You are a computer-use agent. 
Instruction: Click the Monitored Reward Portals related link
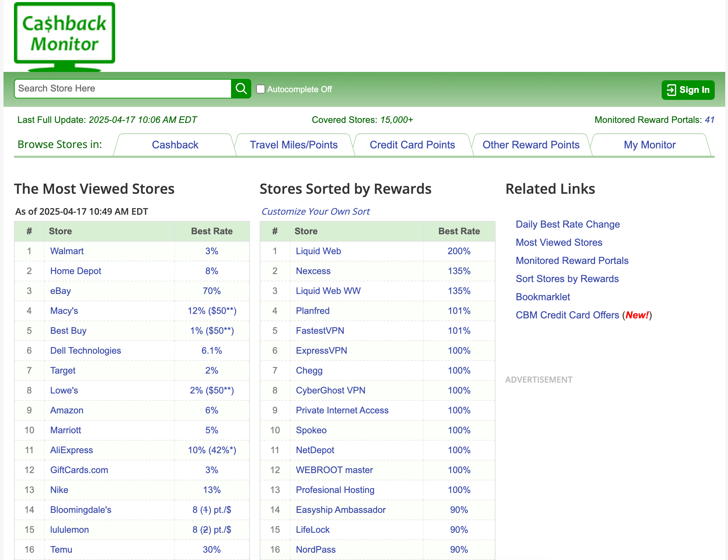point(572,261)
